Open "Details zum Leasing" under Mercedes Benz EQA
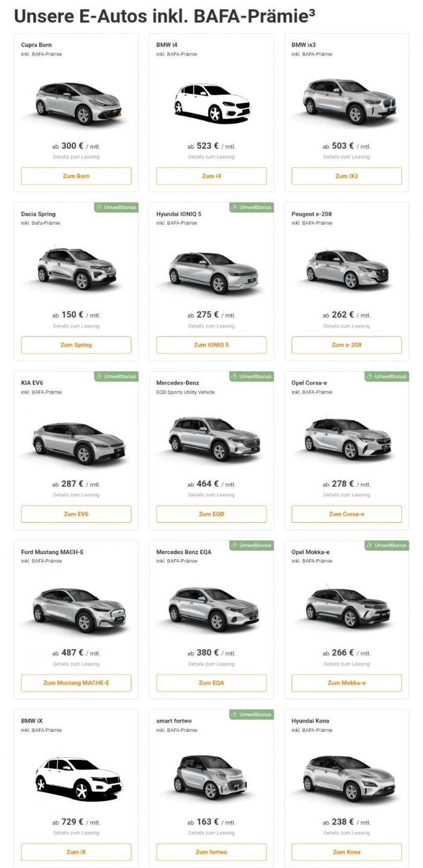Image resolution: width=423 pixels, height=868 pixels. pyautogui.click(x=211, y=664)
